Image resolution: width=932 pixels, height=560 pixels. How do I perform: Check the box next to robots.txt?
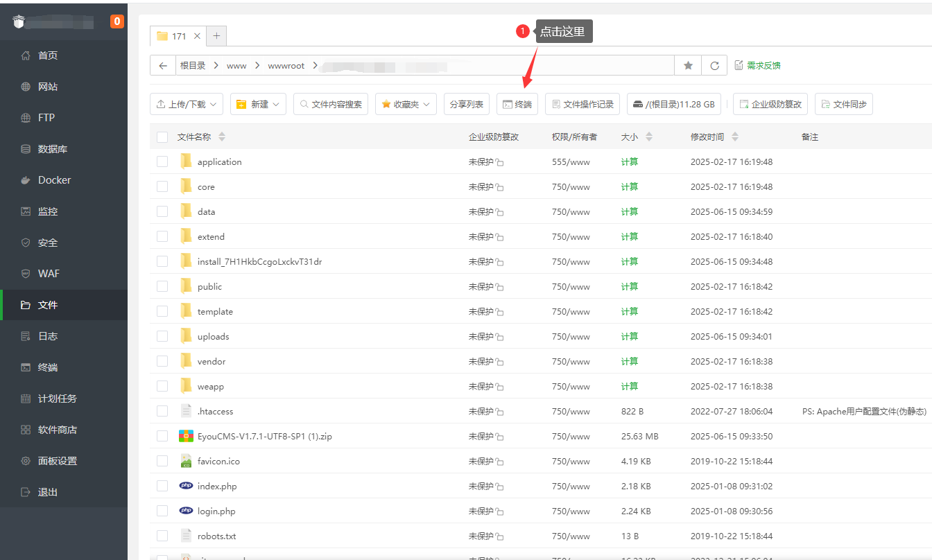(162, 536)
